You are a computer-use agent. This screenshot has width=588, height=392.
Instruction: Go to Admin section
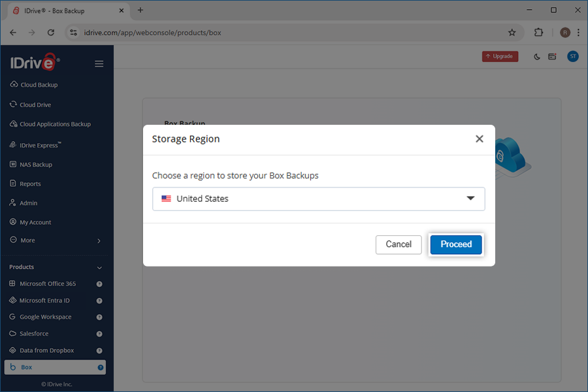pyautogui.click(x=24, y=203)
